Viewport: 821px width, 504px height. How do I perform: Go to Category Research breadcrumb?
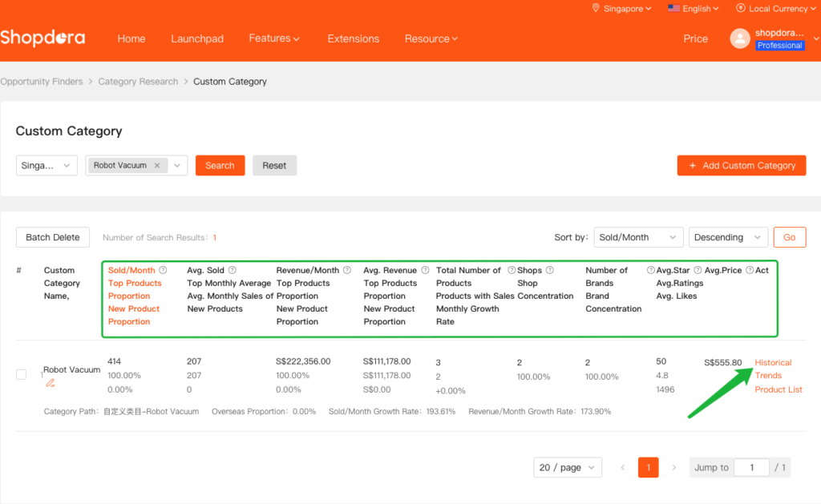[138, 82]
